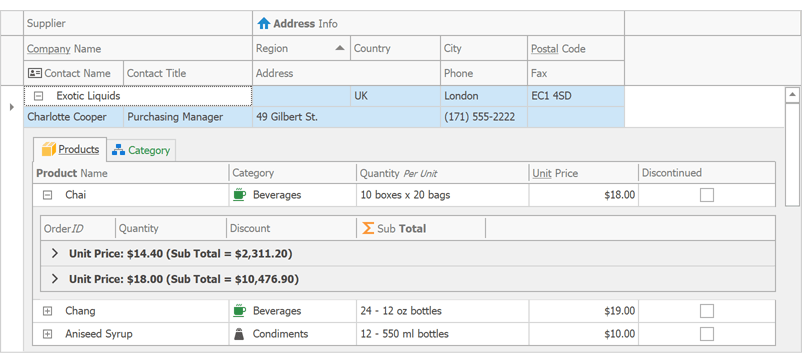
Task: Click the vertical scrollbar thumb
Action: [x=792, y=154]
